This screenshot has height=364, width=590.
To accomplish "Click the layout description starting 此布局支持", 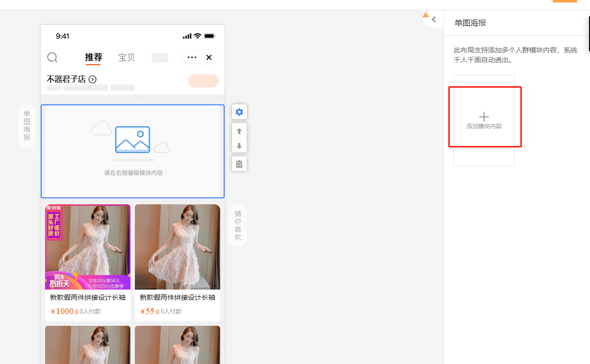I will click(516, 55).
